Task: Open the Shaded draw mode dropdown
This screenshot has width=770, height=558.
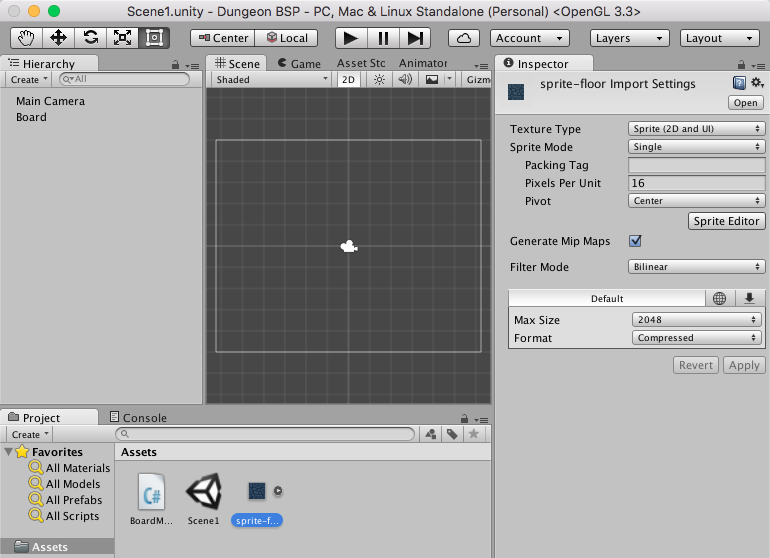Action: pos(272,80)
